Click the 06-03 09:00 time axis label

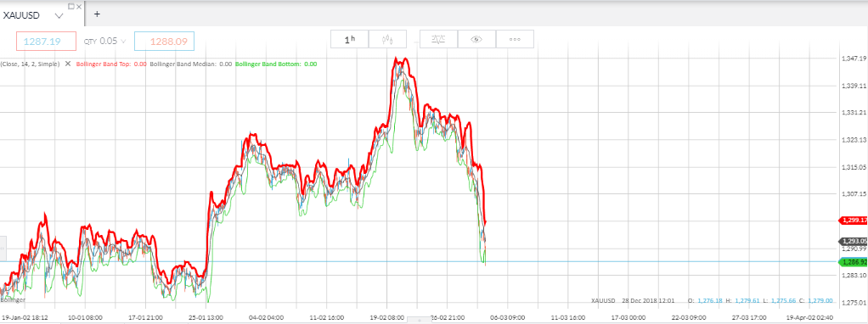click(509, 318)
